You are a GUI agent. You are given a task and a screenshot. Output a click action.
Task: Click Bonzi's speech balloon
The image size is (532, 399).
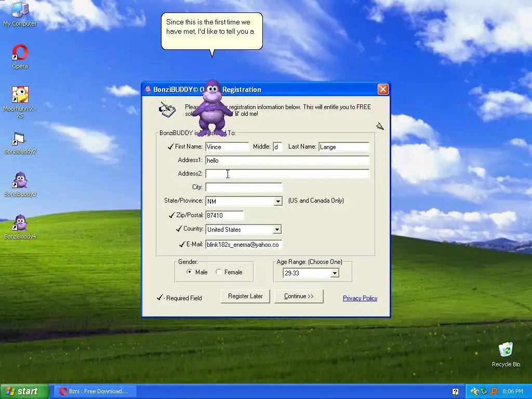point(212,31)
